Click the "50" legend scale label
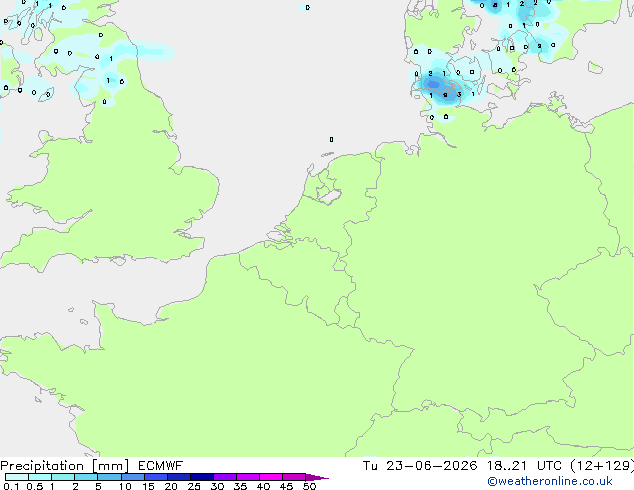This screenshot has width=634, height=490. [x=309, y=486]
